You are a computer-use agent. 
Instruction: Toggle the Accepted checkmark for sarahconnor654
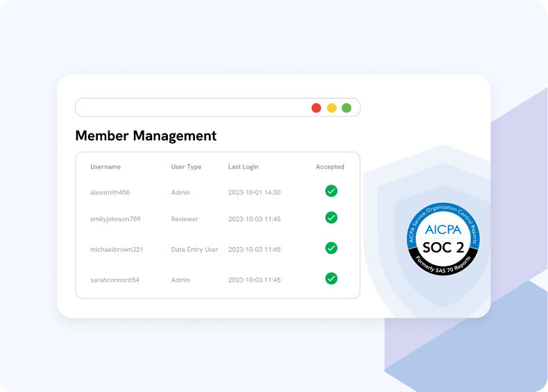pyautogui.click(x=332, y=278)
